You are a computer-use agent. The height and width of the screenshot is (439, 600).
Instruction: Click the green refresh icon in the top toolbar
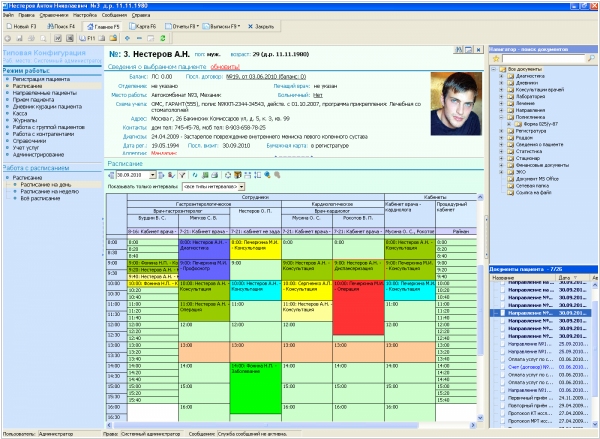[x=163, y=38]
